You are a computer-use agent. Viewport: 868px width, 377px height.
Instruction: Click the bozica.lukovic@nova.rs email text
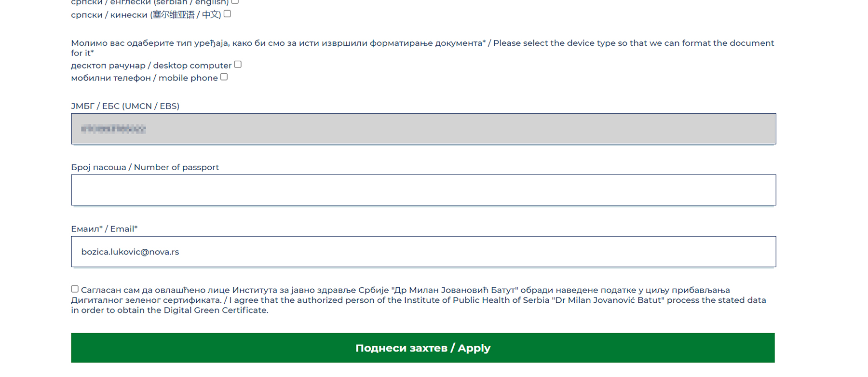130,252
